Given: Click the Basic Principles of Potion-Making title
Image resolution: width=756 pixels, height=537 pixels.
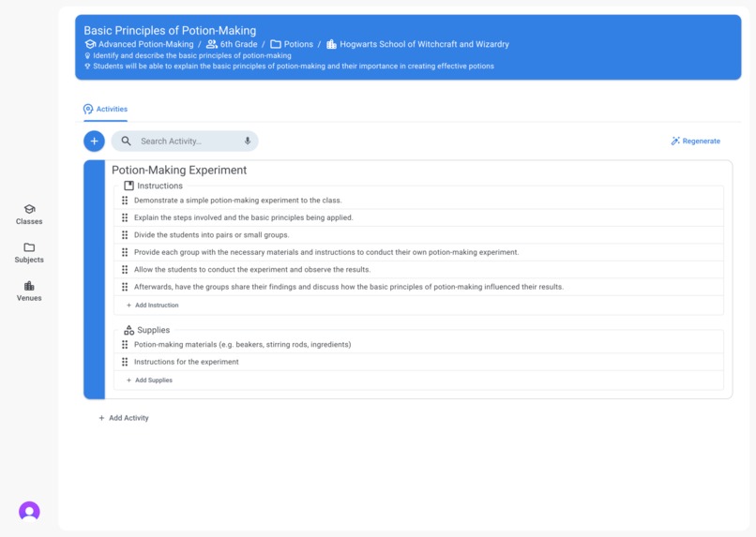Looking at the screenshot, I should 170,30.
